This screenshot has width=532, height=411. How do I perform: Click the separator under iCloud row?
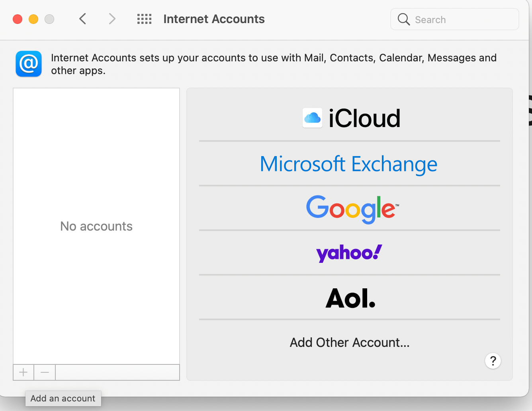coord(350,141)
